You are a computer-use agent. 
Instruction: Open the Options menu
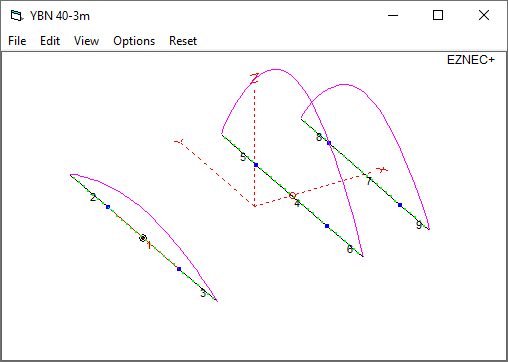point(134,41)
